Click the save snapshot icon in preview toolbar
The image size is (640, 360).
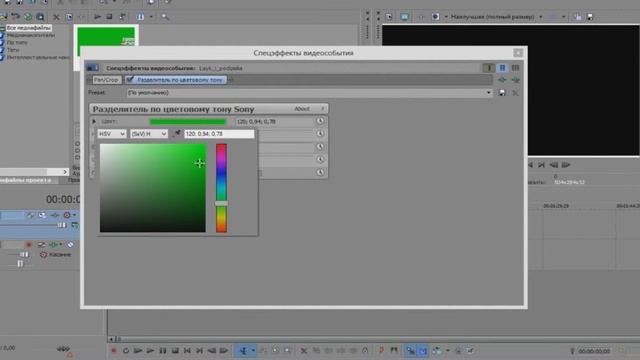click(x=590, y=17)
